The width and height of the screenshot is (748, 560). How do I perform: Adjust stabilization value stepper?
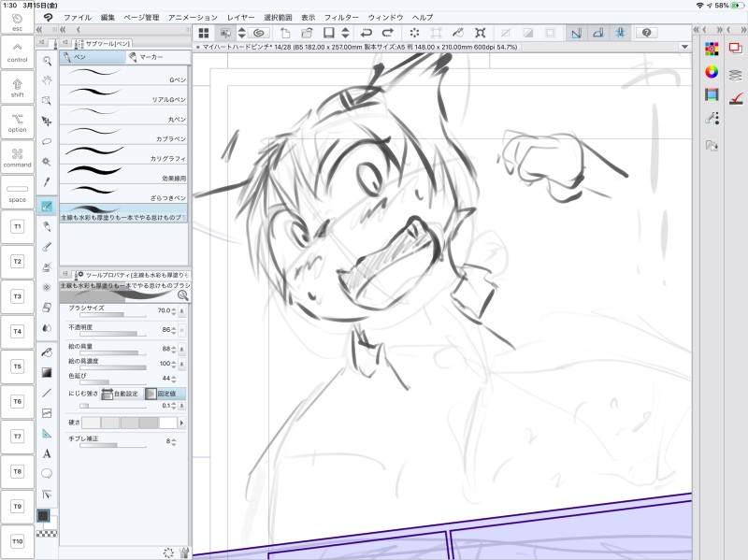(x=174, y=441)
